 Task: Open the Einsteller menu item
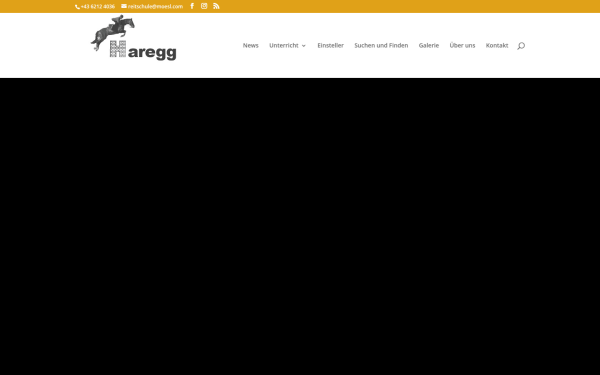point(331,45)
